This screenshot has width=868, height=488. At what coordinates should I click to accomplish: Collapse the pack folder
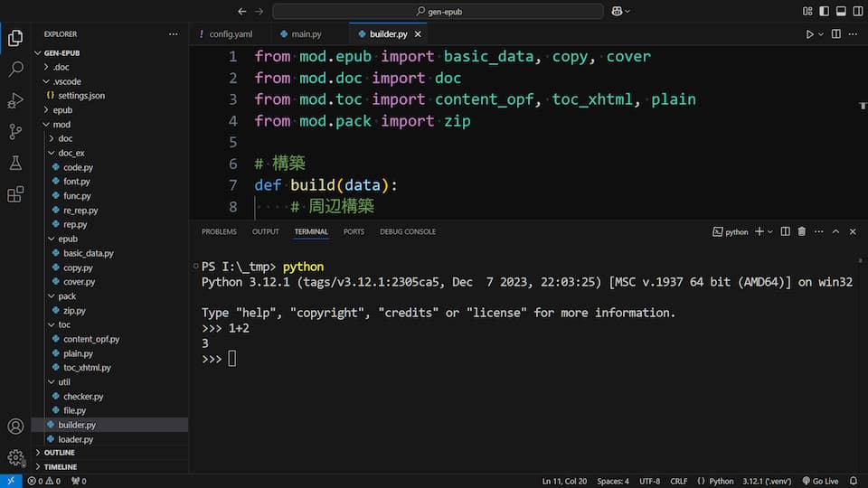tap(52, 296)
